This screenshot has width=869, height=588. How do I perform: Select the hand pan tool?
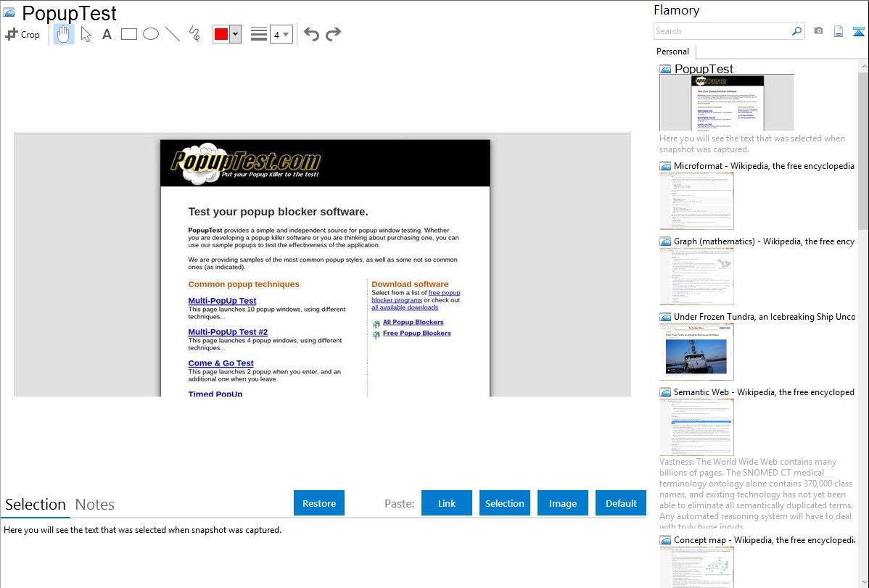pyautogui.click(x=63, y=34)
